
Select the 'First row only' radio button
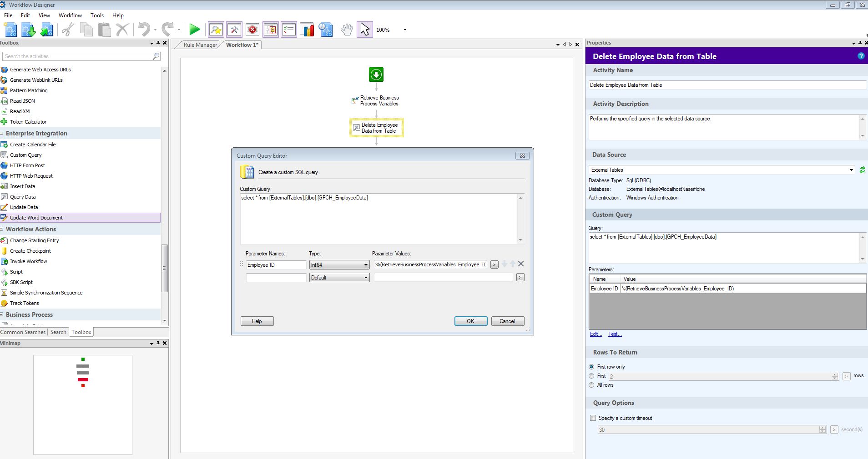click(x=592, y=367)
